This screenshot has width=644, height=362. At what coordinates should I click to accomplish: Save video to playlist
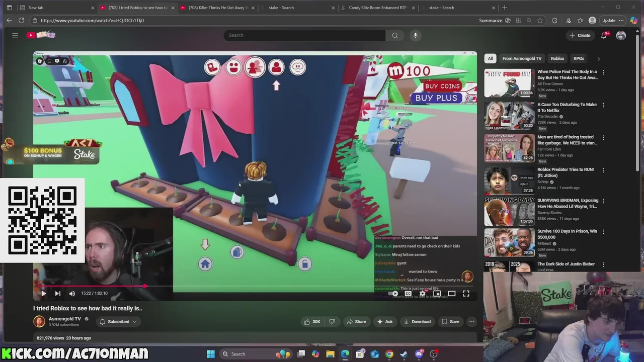[x=450, y=322]
